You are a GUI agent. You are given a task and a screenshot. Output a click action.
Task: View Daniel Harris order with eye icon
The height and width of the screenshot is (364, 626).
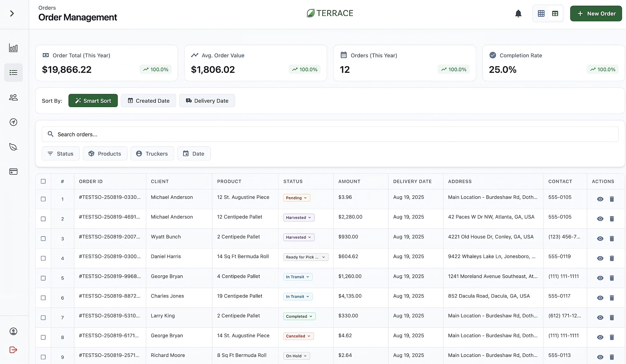(600, 258)
